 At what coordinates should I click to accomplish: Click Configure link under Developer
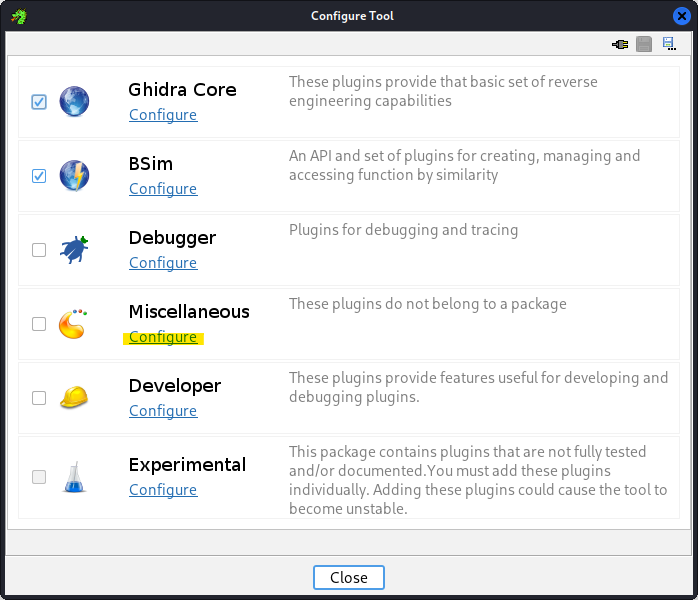point(163,411)
